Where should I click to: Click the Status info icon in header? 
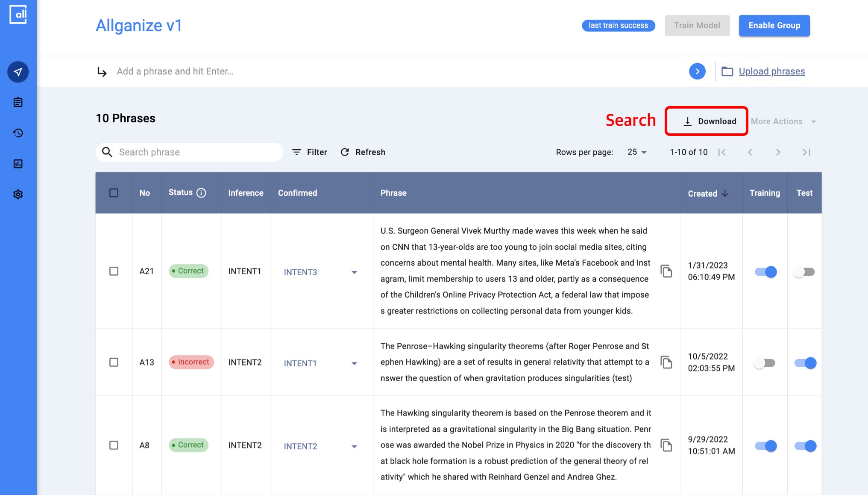pos(201,193)
